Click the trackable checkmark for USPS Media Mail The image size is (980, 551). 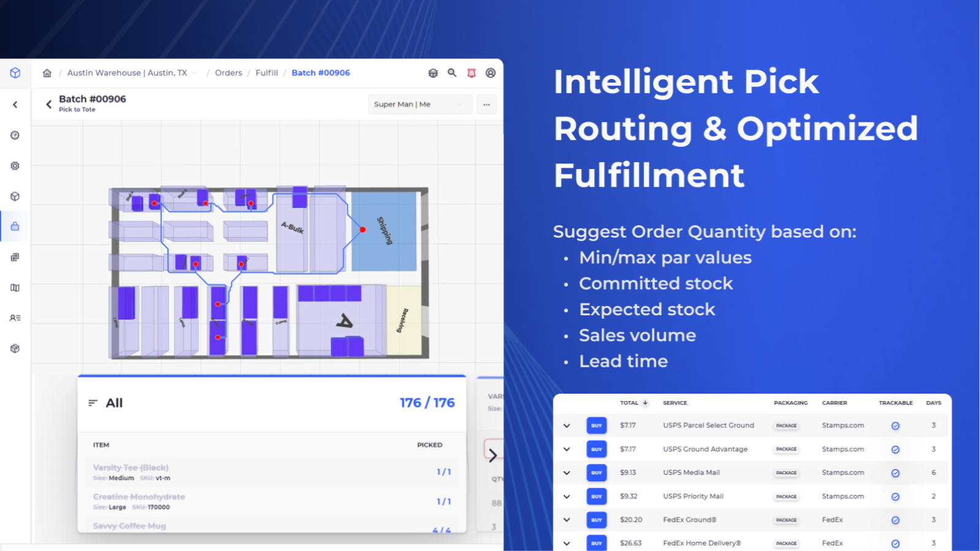(895, 472)
